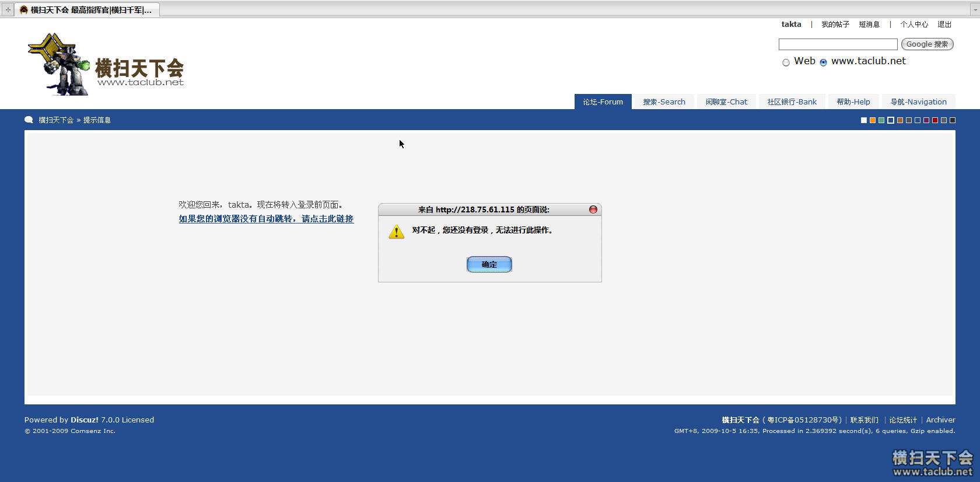Click the new tab plus button

click(x=8, y=10)
